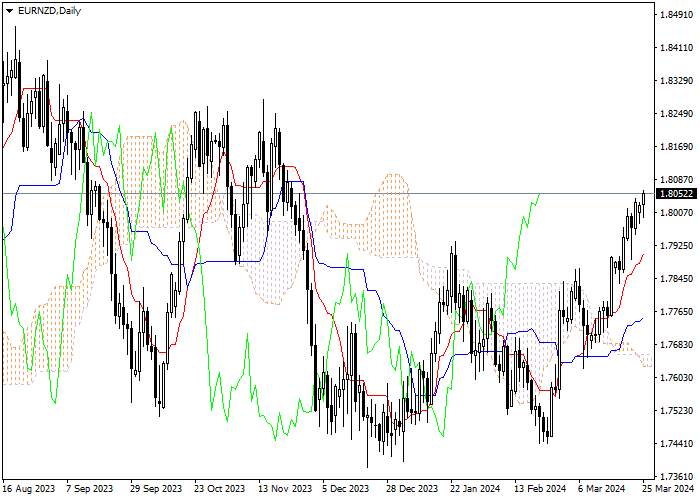Viewport: 700px width, 500px height.
Task: Select the 1.79250 price axis value
Action: point(677,246)
